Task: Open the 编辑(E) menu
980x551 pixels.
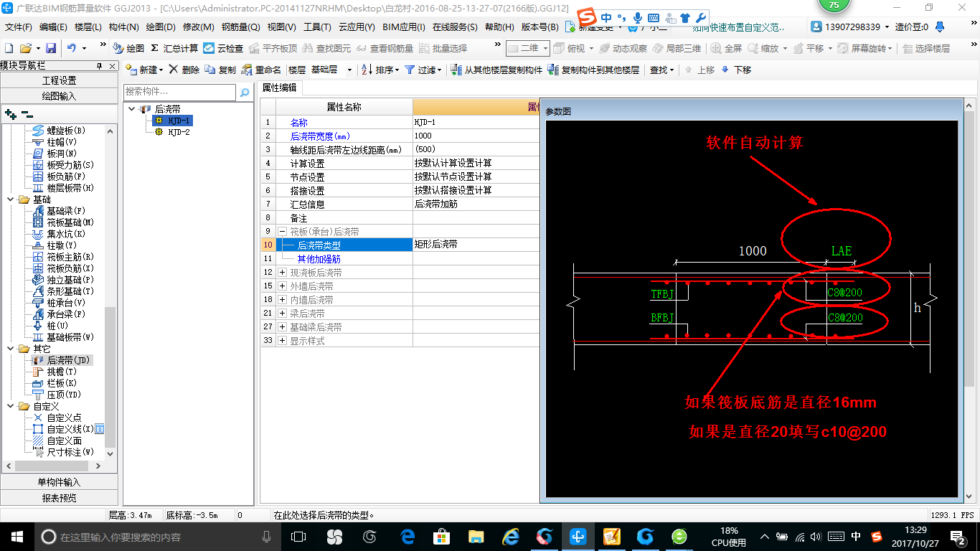Action: tap(53, 27)
